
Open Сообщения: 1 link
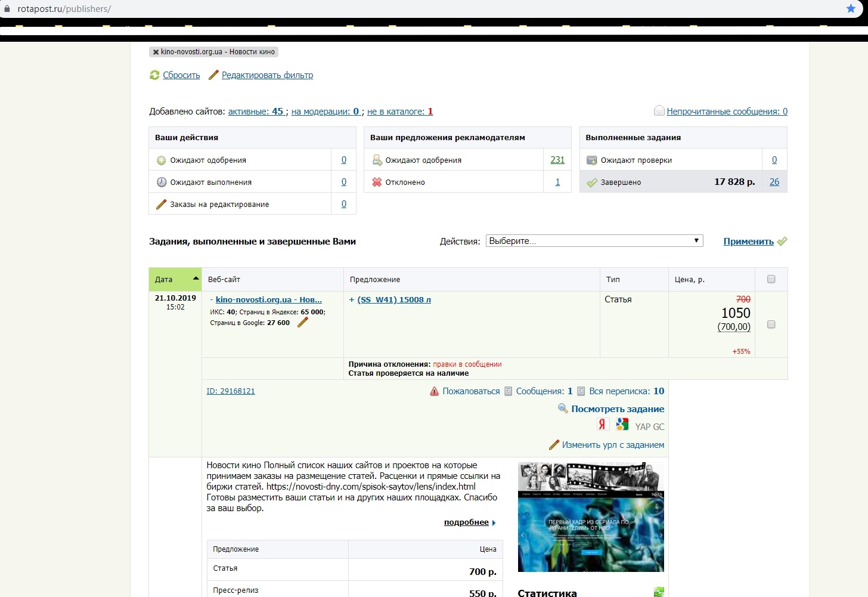click(544, 391)
